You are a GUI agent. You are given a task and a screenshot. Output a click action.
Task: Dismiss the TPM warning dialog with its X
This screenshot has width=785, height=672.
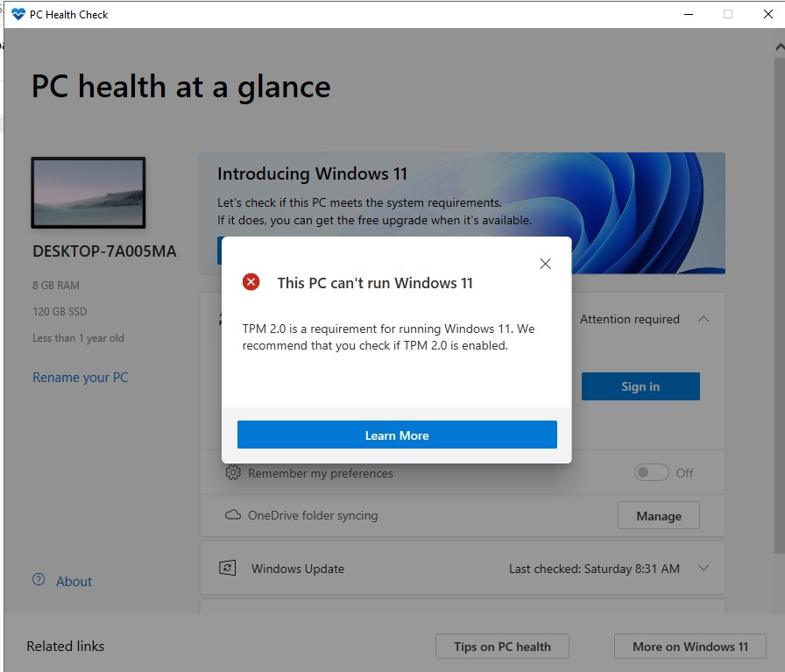click(x=545, y=263)
